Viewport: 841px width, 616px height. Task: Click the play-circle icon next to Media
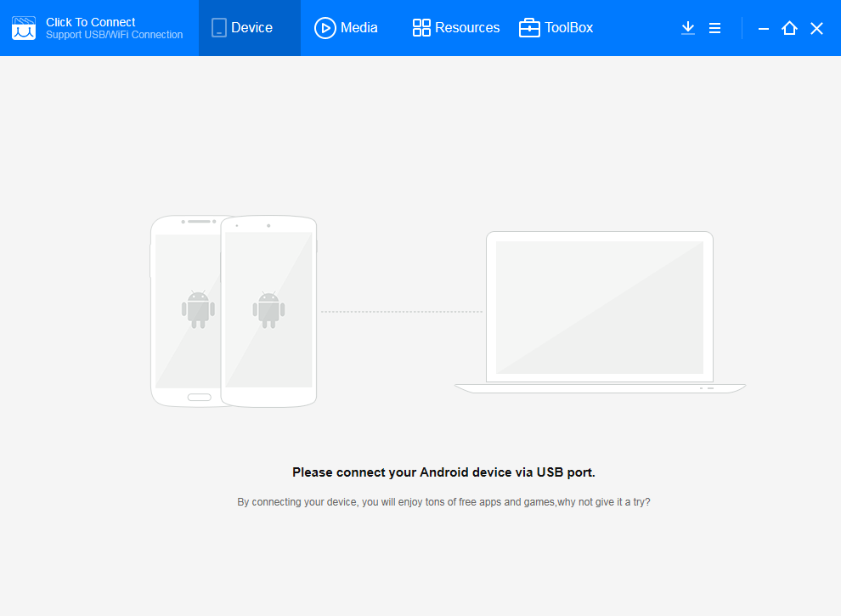click(x=325, y=28)
